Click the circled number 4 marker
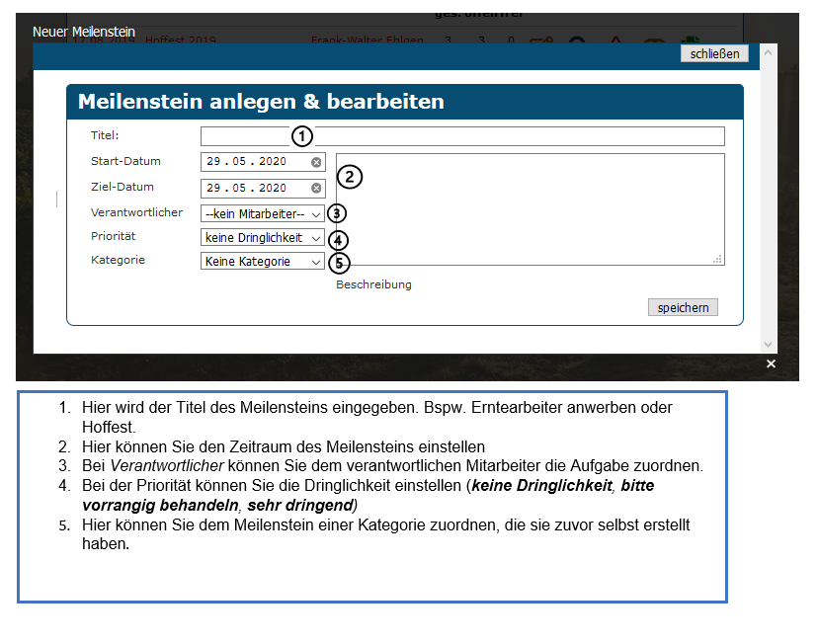 pyautogui.click(x=338, y=239)
